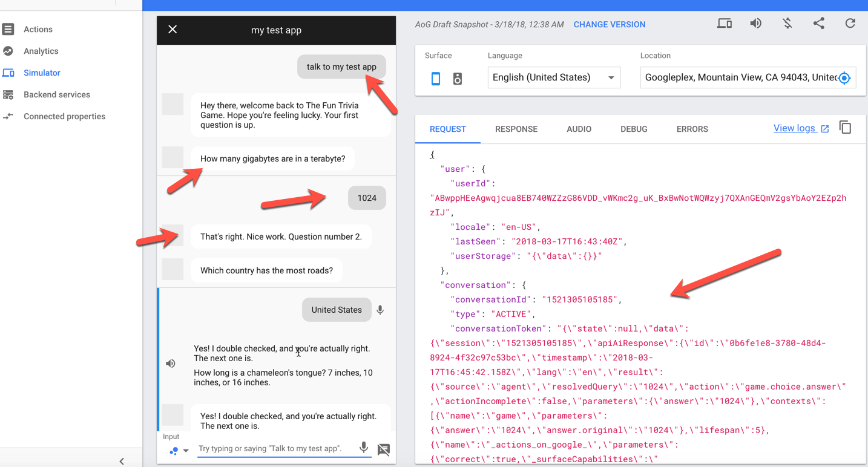Screen dimensions: 868x467
Task: Select the phone surface
Action: click(436, 78)
